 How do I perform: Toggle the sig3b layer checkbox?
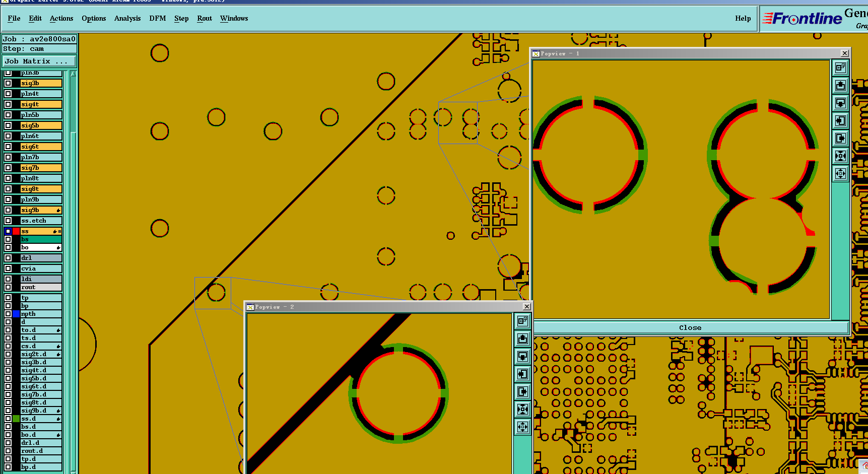point(8,83)
